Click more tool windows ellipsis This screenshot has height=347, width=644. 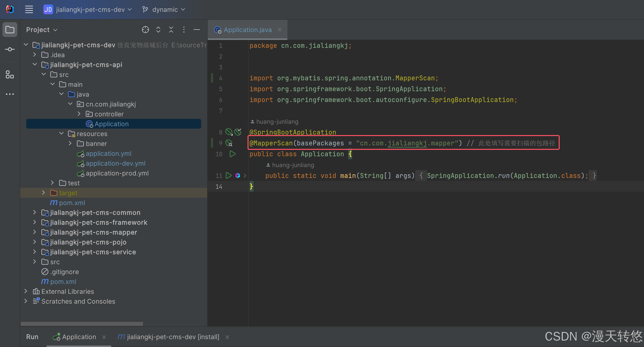pyautogui.click(x=10, y=94)
